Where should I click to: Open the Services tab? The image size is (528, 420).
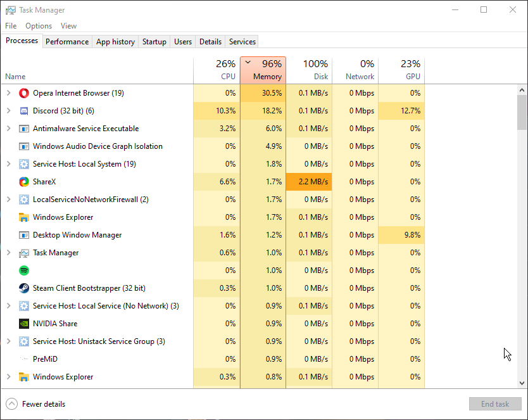pyautogui.click(x=242, y=42)
